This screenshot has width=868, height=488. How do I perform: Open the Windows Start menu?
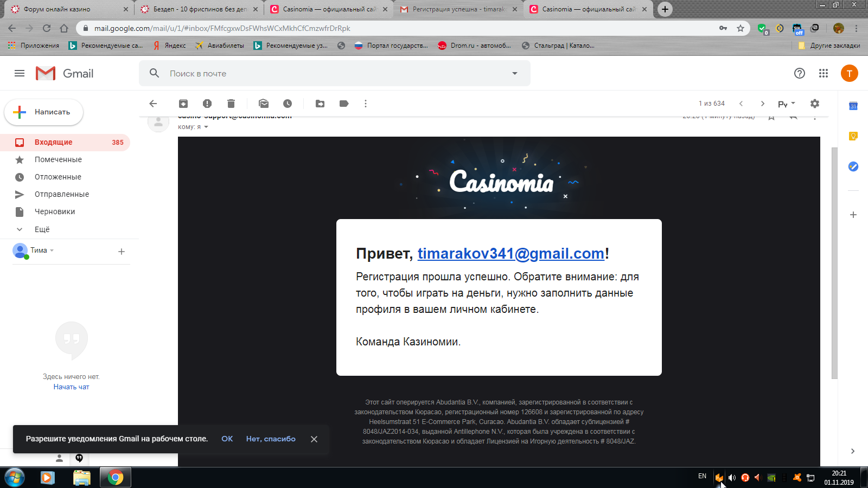[x=14, y=478]
